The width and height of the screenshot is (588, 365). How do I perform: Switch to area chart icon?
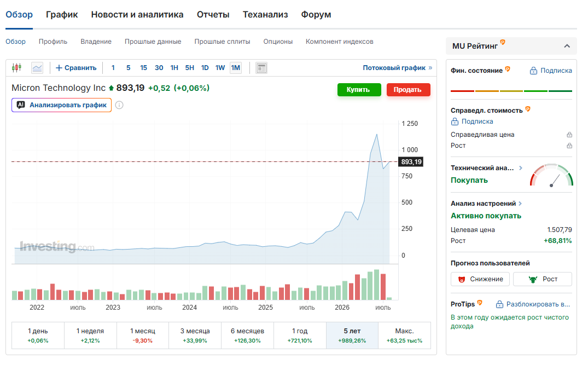click(37, 68)
